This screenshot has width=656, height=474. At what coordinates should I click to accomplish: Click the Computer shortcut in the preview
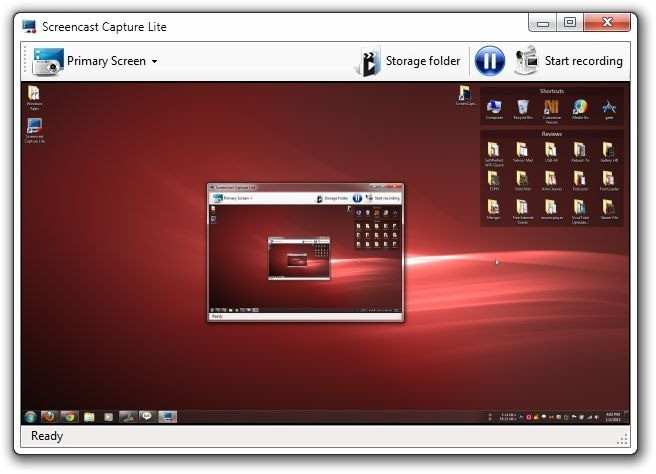tap(494, 110)
